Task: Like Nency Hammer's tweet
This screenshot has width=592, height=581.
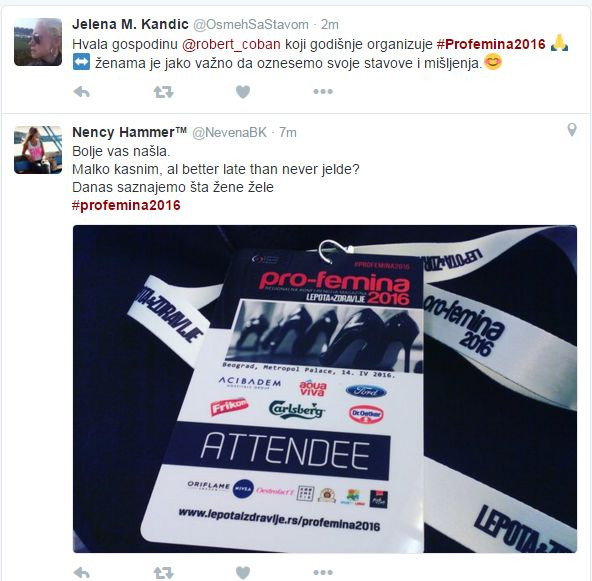Action: 243,573
